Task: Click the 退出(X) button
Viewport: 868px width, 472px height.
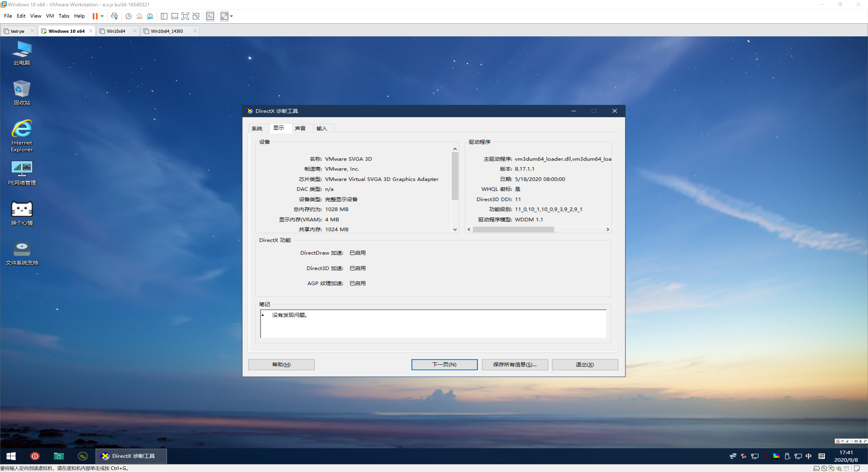Action: coord(585,364)
